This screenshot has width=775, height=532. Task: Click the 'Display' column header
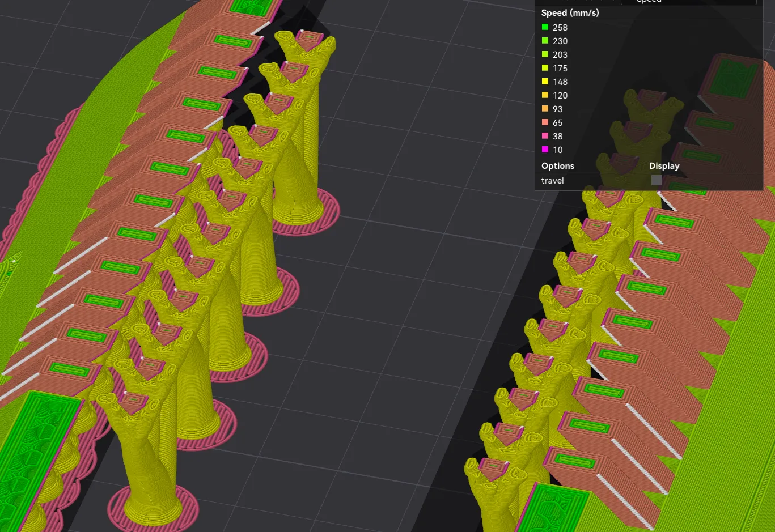pos(664,166)
